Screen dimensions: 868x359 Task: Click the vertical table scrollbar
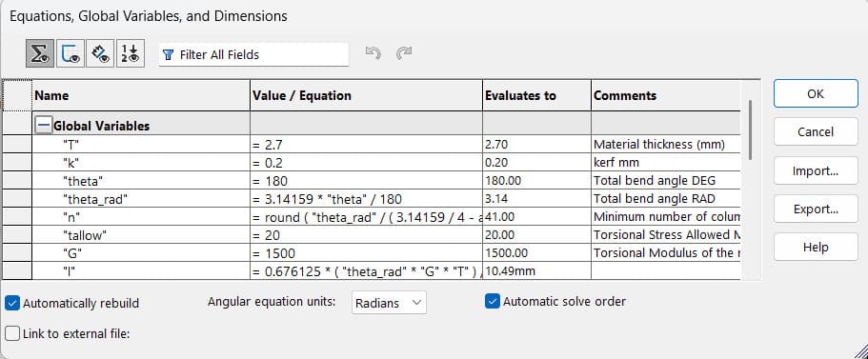coord(750,130)
